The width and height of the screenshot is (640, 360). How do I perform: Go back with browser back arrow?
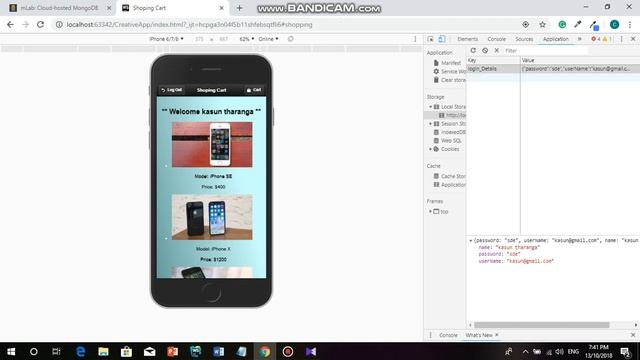pos(10,24)
